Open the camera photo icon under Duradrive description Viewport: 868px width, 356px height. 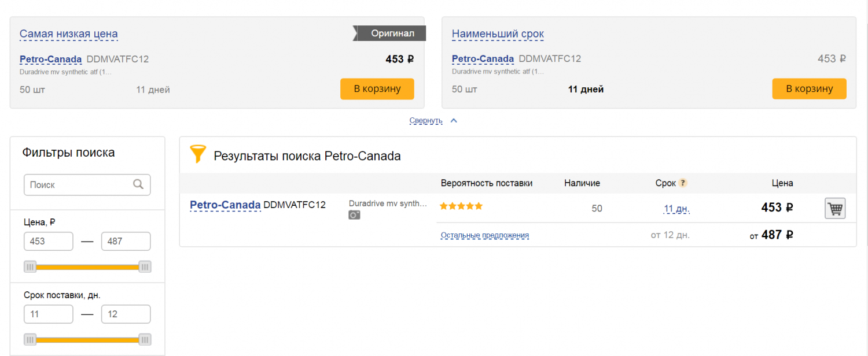354,214
